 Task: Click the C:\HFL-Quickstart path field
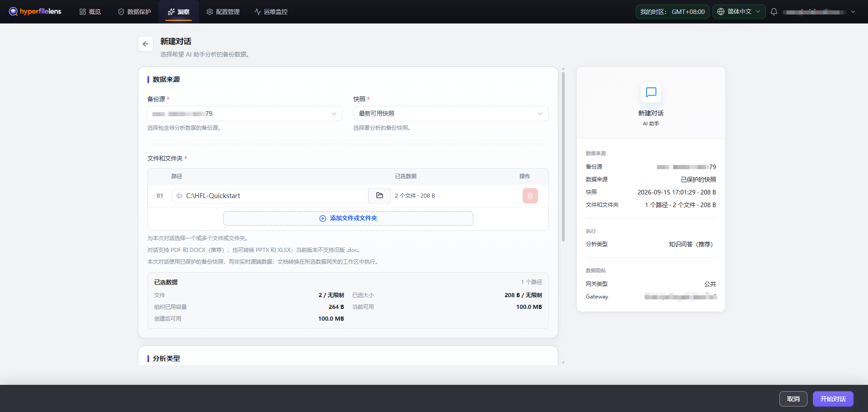click(270, 196)
